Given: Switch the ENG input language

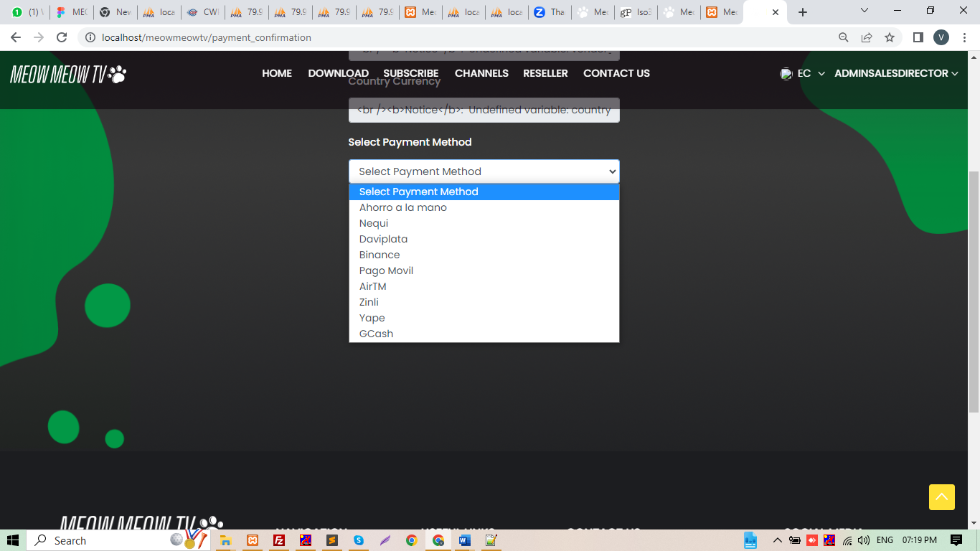Looking at the screenshot, I should click(885, 540).
